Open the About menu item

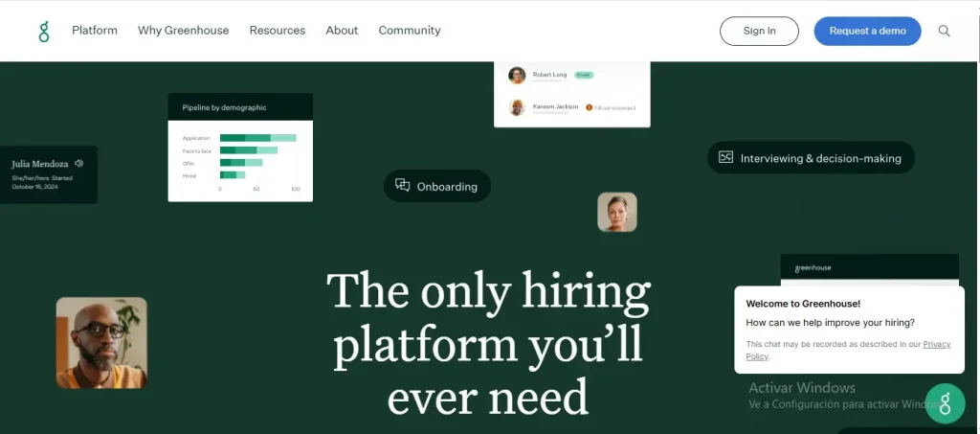(x=342, y=30)
